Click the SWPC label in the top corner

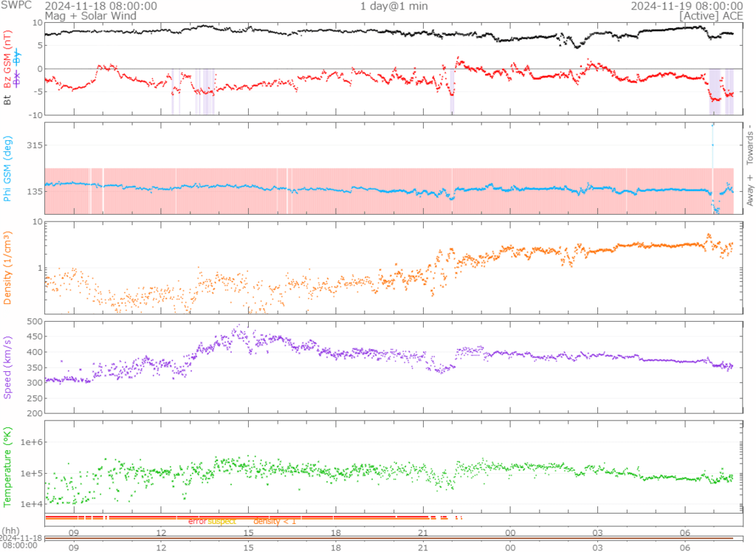pos(16,5)
